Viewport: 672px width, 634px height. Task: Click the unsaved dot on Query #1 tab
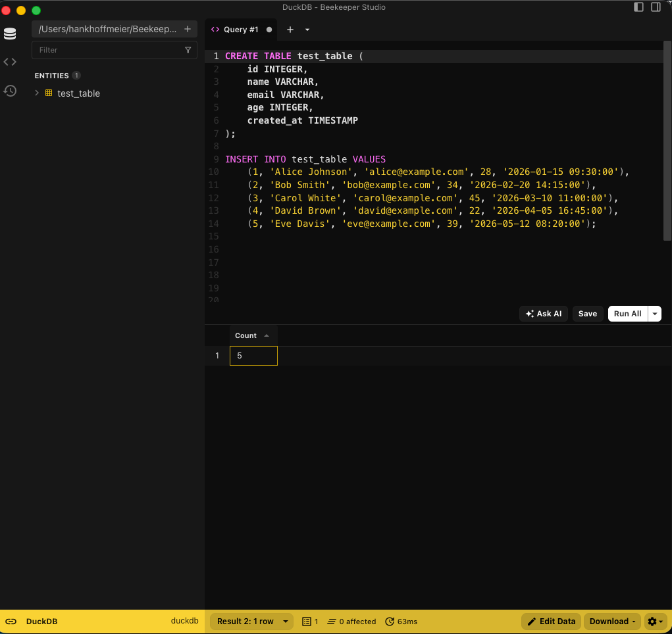269,30
